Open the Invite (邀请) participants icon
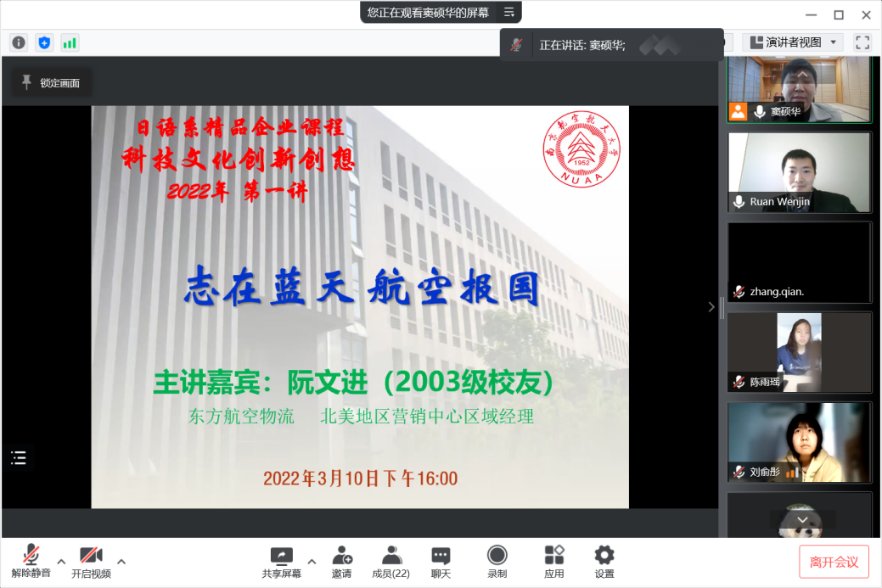 342,562
